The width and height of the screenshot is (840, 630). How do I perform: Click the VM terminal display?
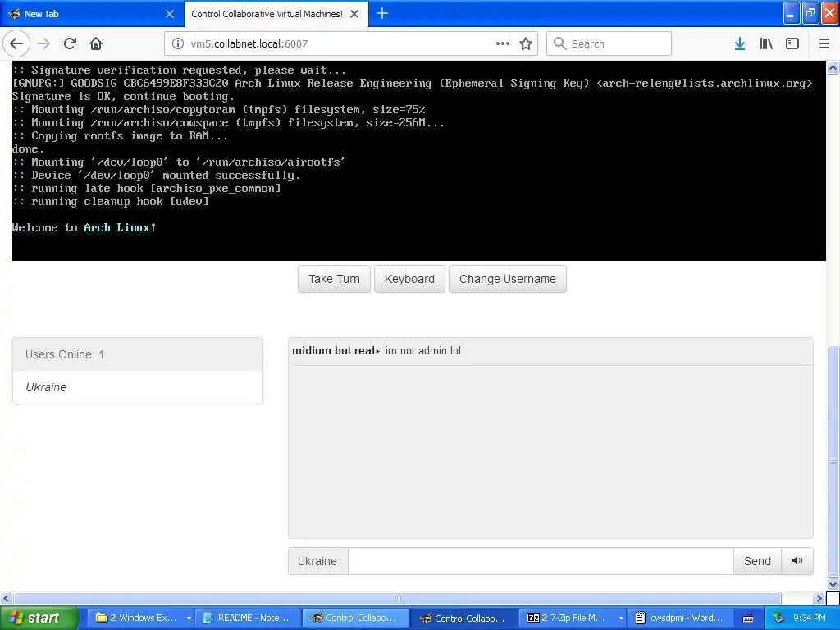pos(419,161)
